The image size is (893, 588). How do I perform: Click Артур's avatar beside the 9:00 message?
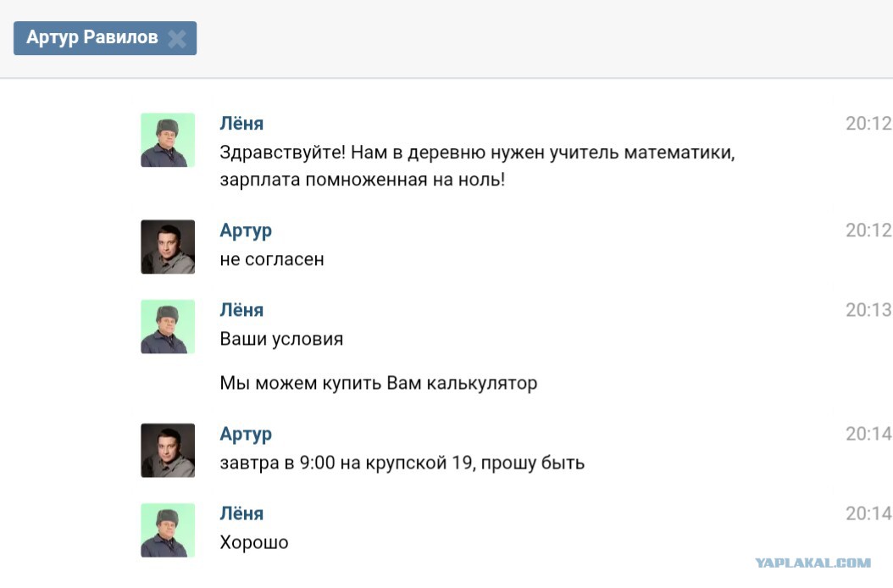tap(168, 450)
